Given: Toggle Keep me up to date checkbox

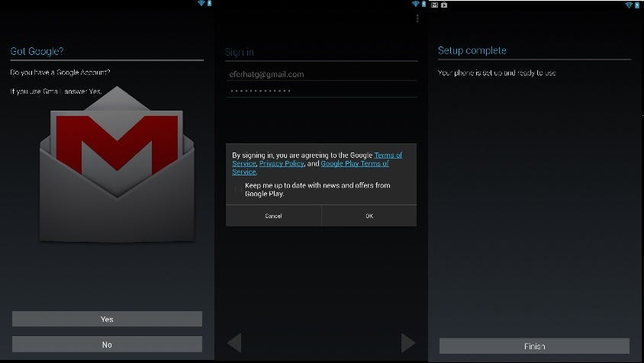Looking at the screenshot, I should pos(238,189).
